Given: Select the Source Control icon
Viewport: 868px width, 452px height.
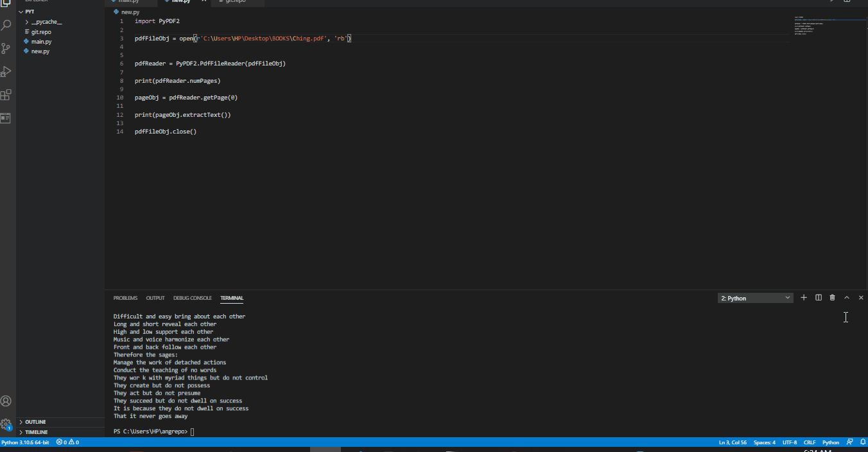Looking at the screenshot, I should [6, 48].
